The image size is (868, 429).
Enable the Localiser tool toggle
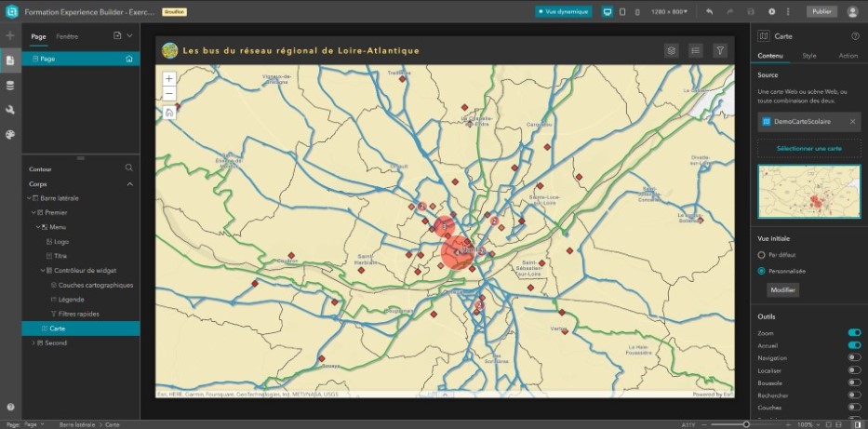point(854,370)
